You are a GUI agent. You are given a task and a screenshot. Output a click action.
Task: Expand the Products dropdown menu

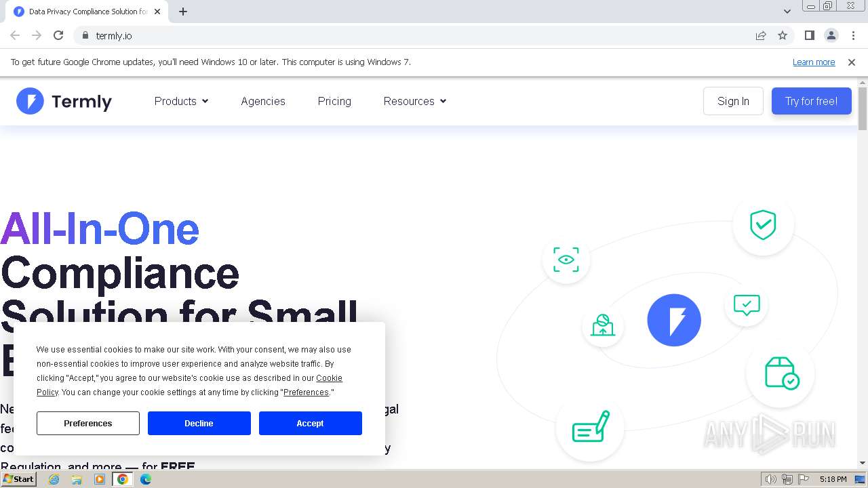tap(181, 101)
